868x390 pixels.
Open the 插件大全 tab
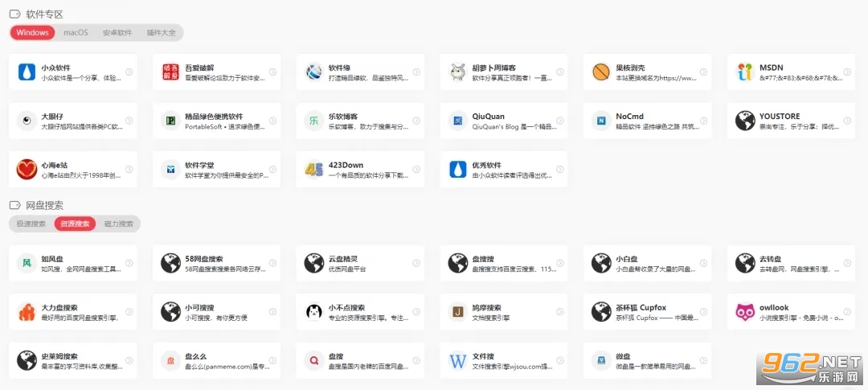tap(161, 33)
